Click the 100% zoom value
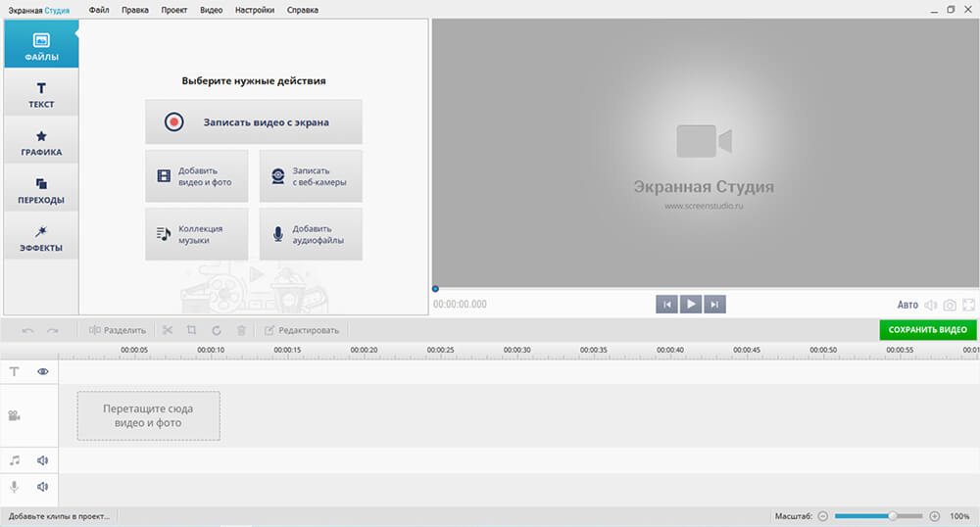 click(959, 516)
